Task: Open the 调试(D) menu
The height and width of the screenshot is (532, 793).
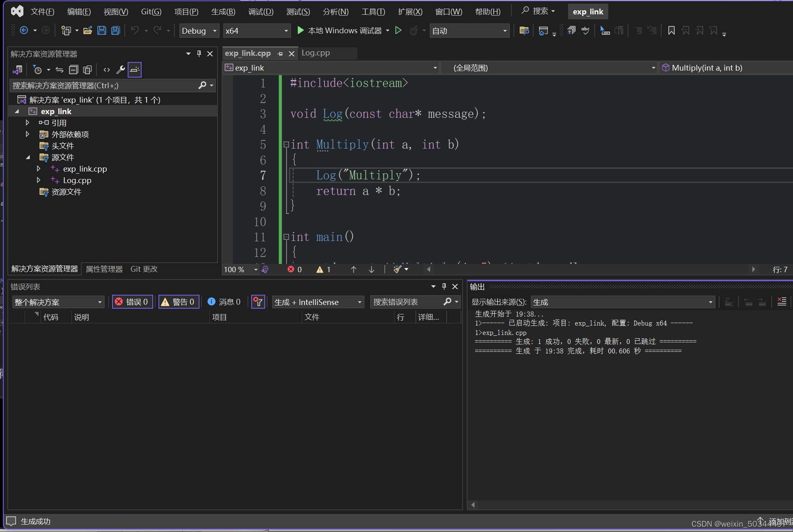Action: [x=261, y=11]
